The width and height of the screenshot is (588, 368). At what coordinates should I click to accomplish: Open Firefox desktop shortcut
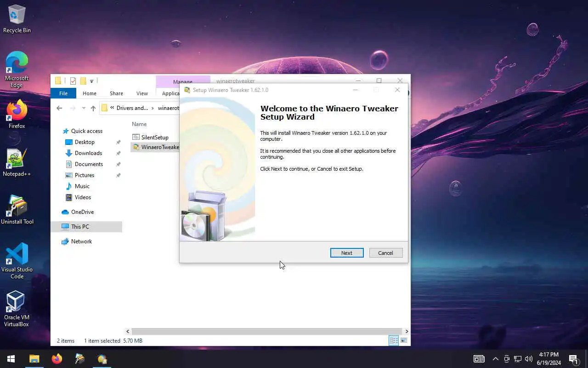17,114
